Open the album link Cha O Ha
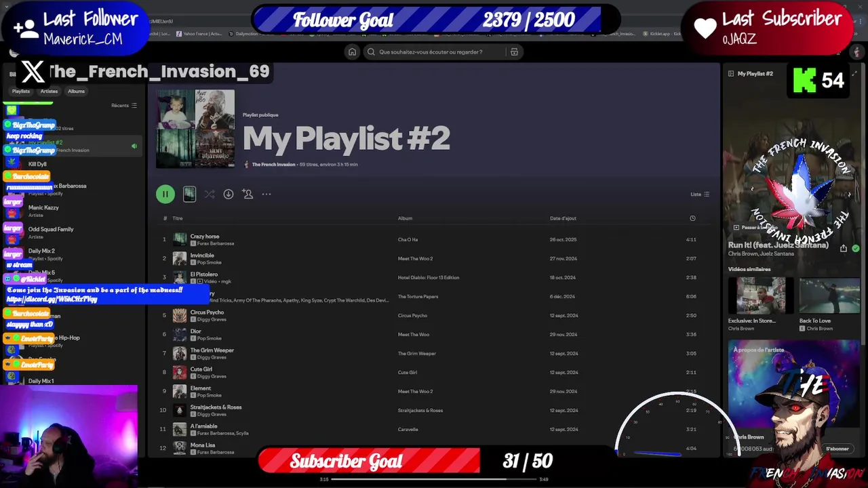The width and height of the screenshot is (868, 488). (x=408, y=239)
